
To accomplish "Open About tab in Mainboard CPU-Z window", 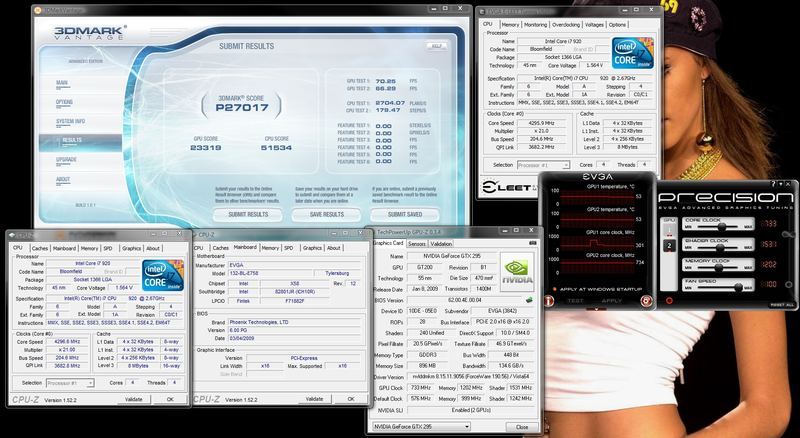I will click(334, 248).
